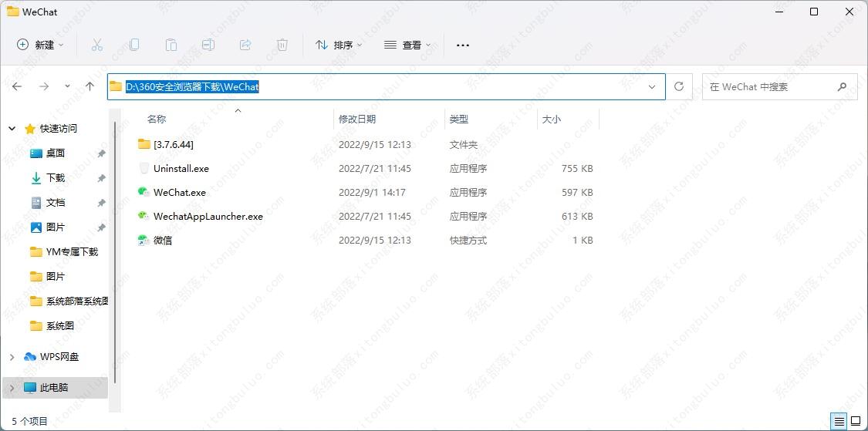The width and height of the screenshot is (868, 431).
Task: Collapse the 快速访问 tree node
Action: (x=12, y=128)
